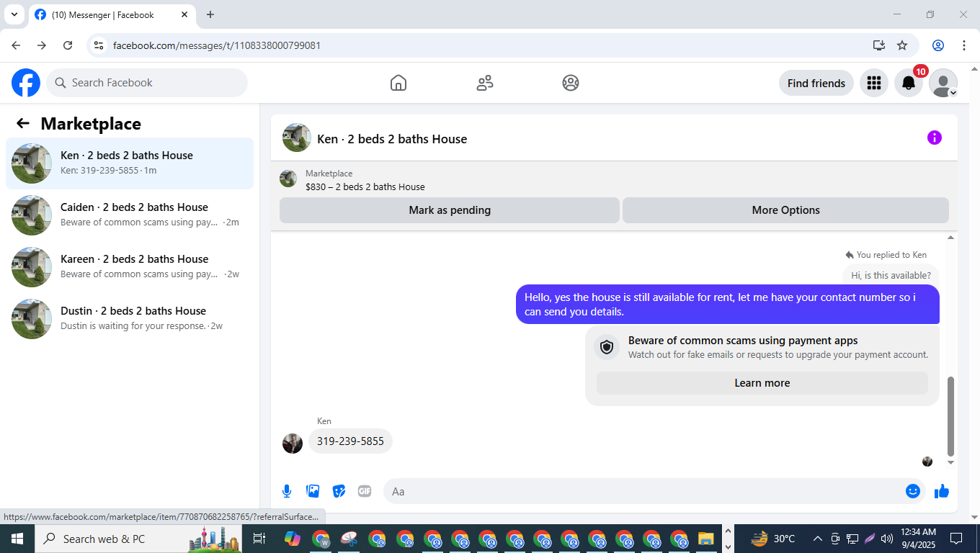Click the chat scrollbar thumb
The height and width of the screenshot is (553, 980).
tap(950, 416)
